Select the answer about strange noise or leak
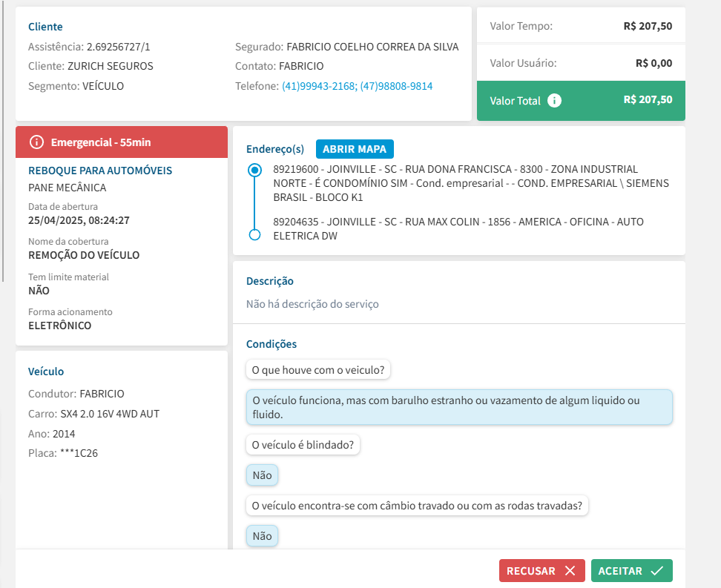Screen dimensions: 721x588 458,408
